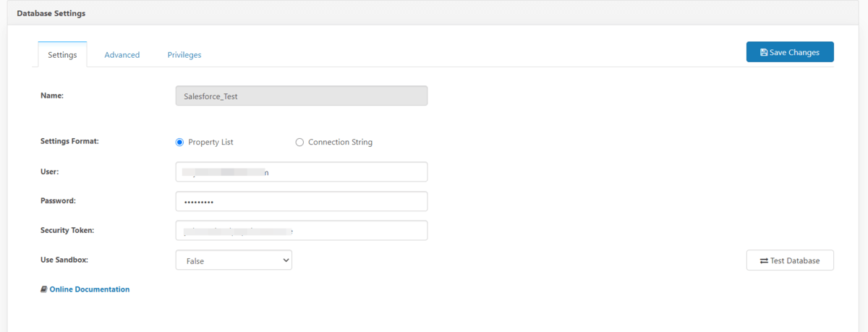Screen dimensions: 868x332
Task: Open the Use Sandbox dropdown
Action: click(233, 260)
